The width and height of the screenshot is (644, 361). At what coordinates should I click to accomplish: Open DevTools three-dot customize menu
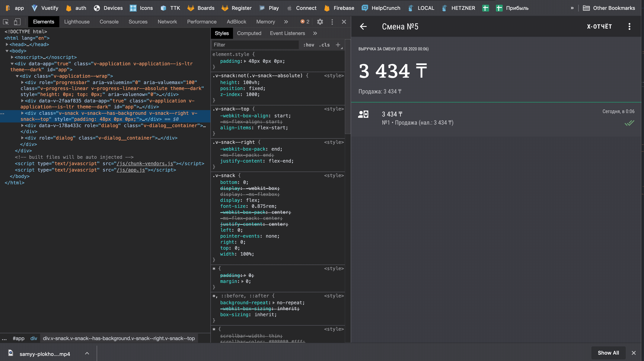332,22
